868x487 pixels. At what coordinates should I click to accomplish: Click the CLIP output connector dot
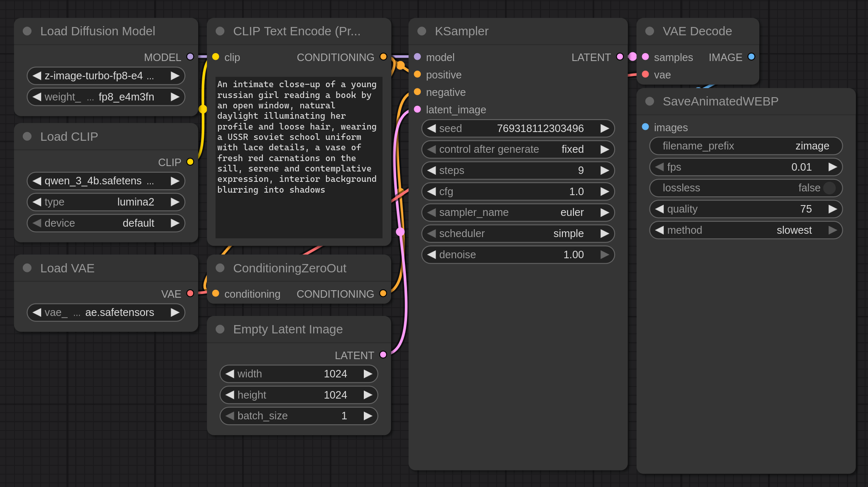click(190, 162)
